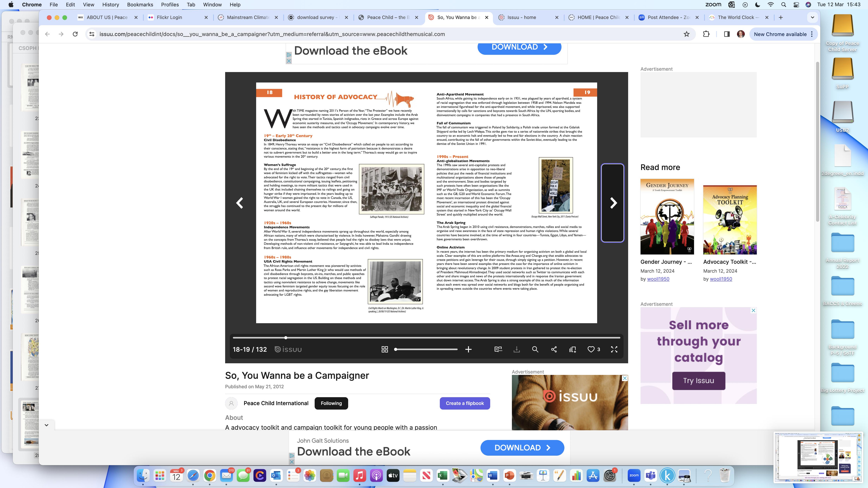
Task: Open the wooll1950 link under Gender Journey
Action: coord(658,279)
